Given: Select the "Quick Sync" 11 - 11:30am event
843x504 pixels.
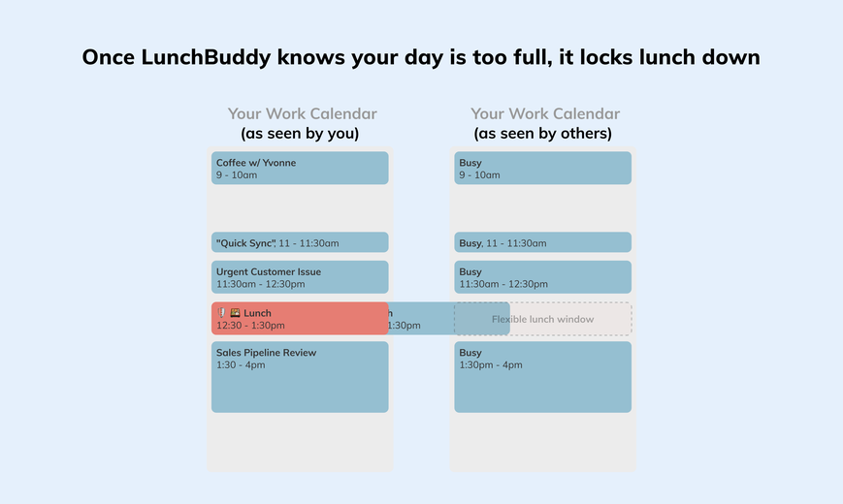Looking at the screenshot, I should coord(300,242).
